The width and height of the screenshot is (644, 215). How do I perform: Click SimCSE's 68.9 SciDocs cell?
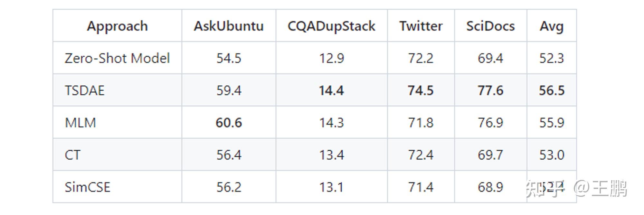pyautogui.click(x=490, y=187)
